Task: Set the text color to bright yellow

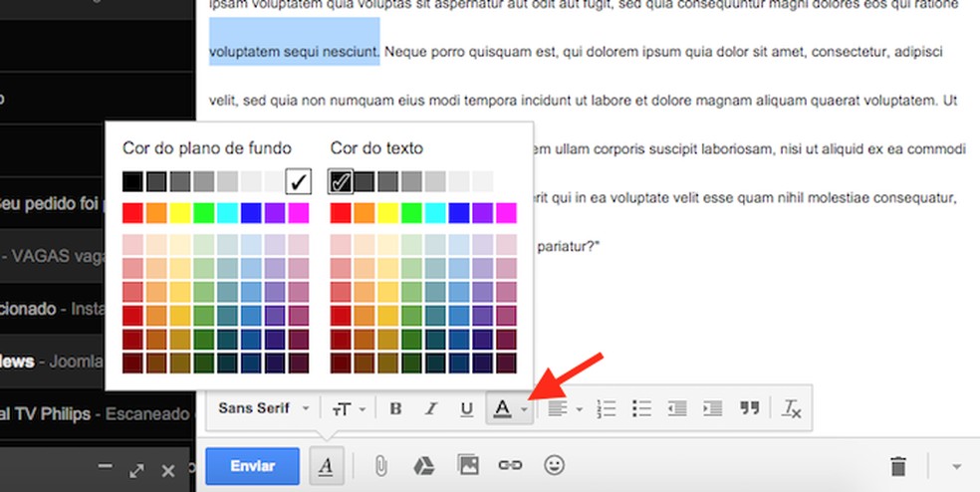Action: pyautogui.click(x=388, y=213)
